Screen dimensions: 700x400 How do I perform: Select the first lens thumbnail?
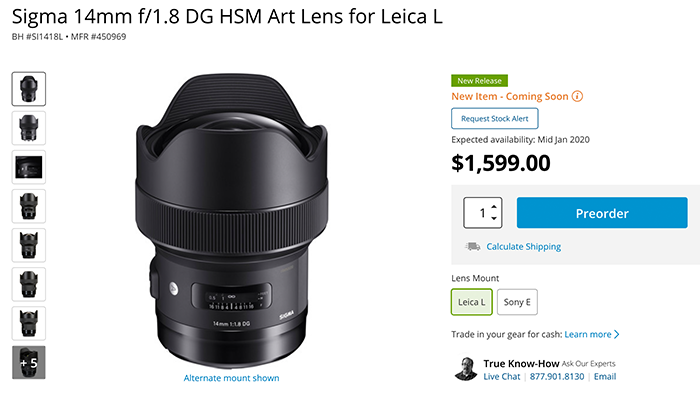pyautogui.click(x=28, y=88)
